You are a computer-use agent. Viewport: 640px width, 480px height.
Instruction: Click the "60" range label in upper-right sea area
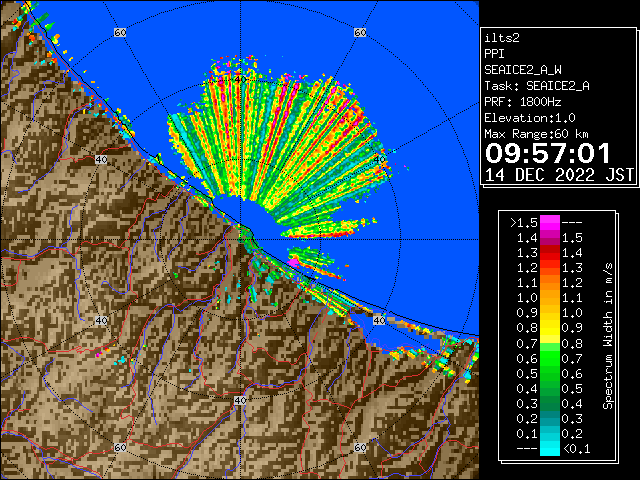click(x=360, y=32)
